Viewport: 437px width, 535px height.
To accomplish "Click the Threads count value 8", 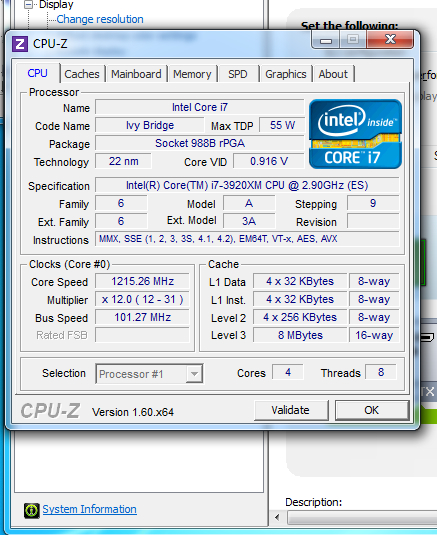I will (x=381, y=372).
